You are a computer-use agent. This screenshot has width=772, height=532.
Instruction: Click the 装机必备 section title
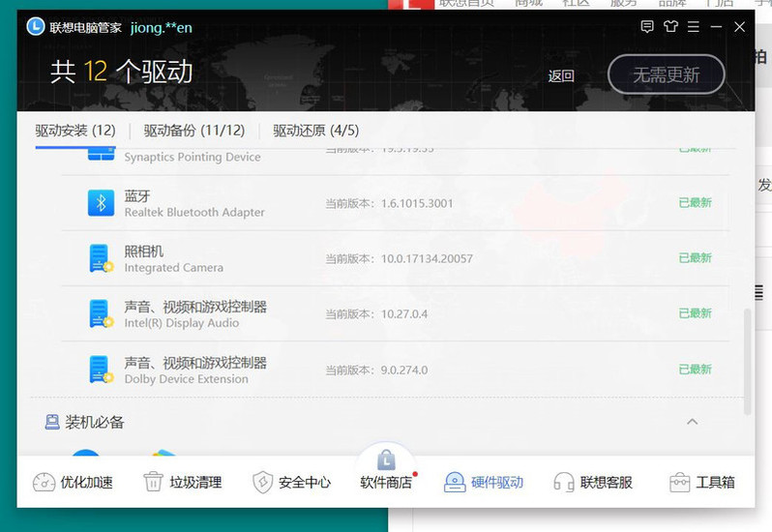(95, 422)
